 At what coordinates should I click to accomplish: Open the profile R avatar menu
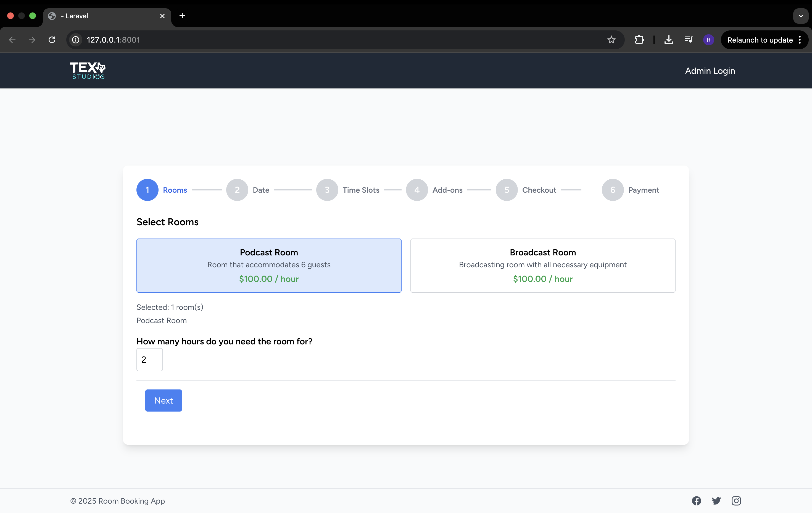click(x=708, y=40)
